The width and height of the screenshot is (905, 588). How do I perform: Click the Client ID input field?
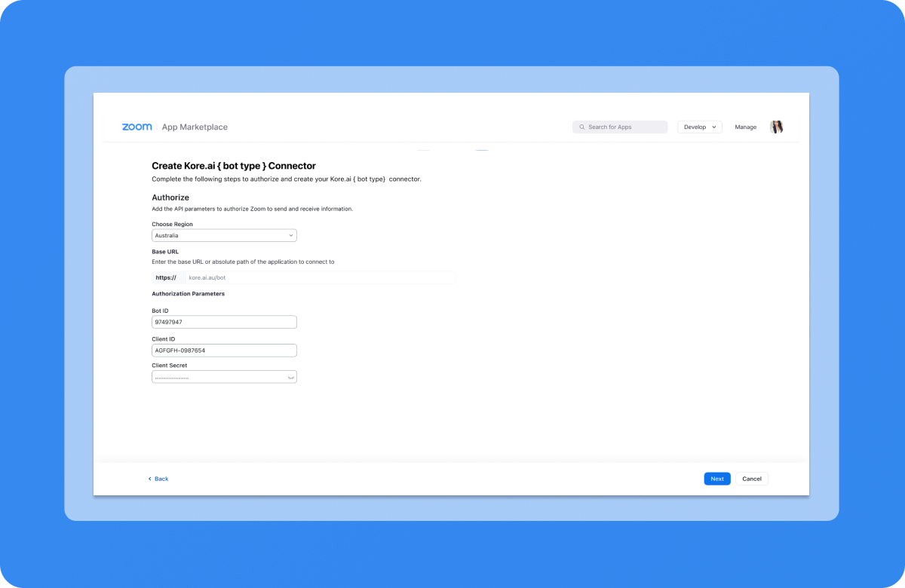coord(224,351)
